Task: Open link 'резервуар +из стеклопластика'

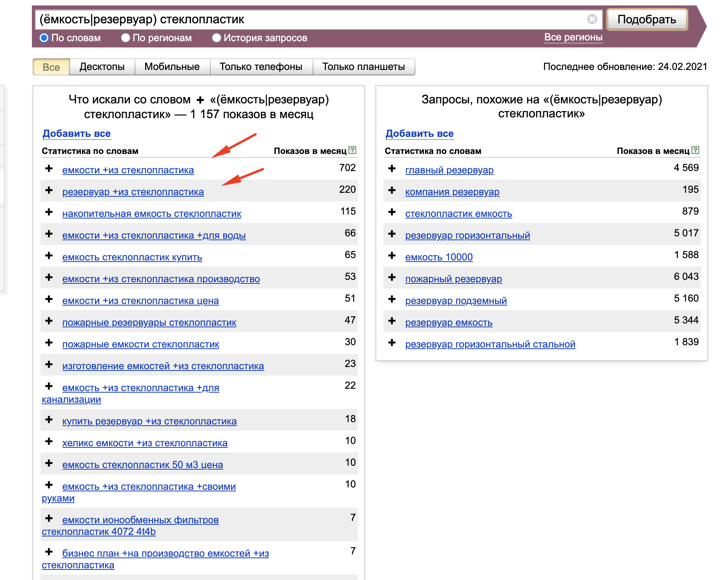Action: pos(133,192)
